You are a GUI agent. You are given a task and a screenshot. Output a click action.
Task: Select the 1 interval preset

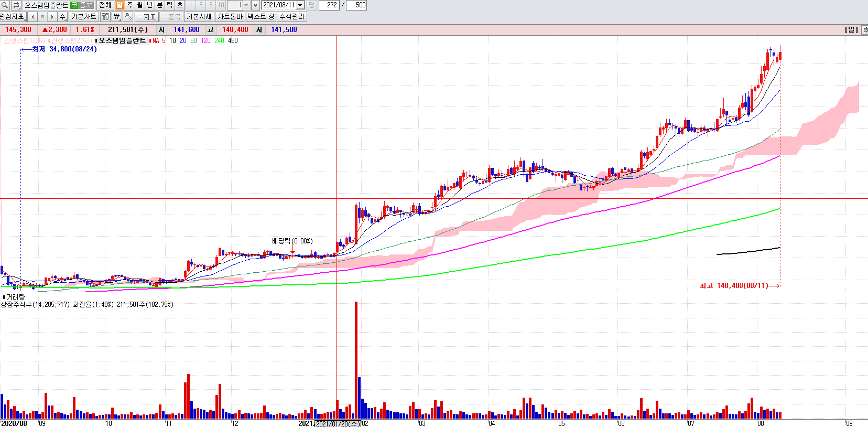click(x=191, y=5)
